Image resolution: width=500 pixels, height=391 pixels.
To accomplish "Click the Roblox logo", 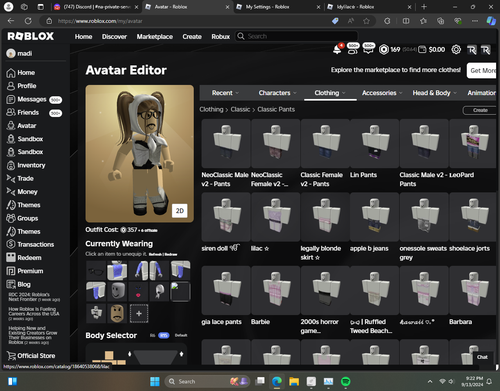I will [30, 36].
